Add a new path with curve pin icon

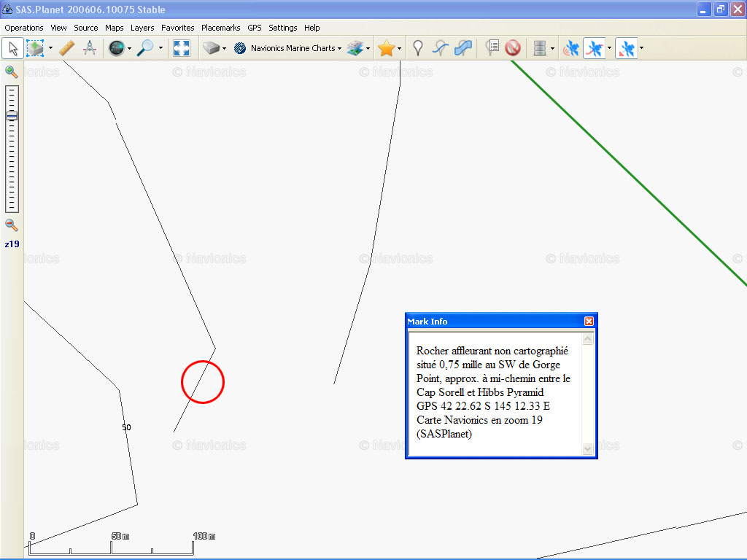[441, 48]
